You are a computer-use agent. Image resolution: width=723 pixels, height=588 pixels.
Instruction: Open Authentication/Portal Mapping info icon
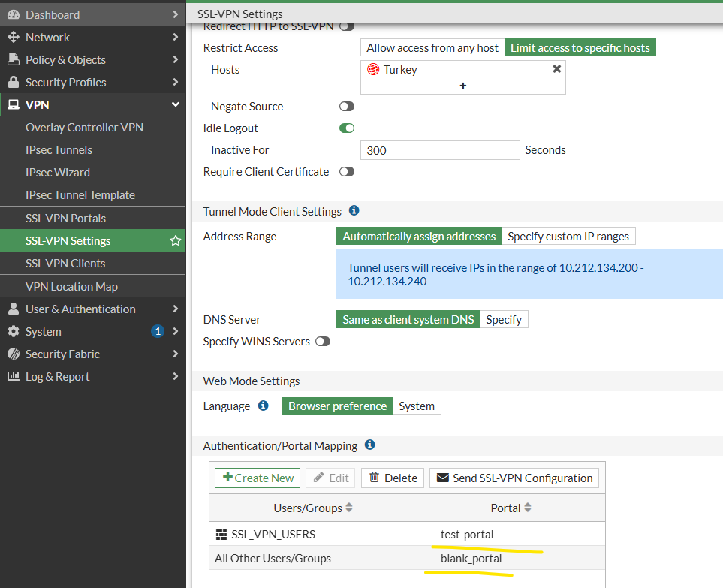point(370,445)
